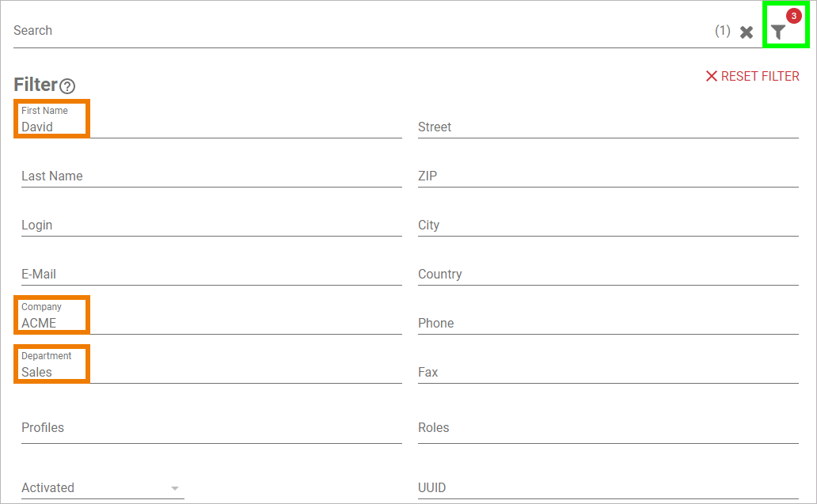
Task: Click the Street filter field
Action: pos(607,127)
